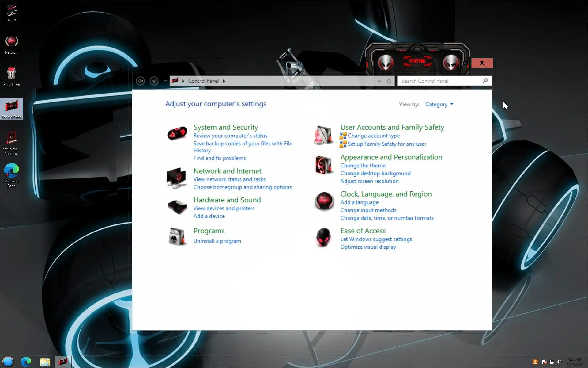Screen dimensions: 588x368
Task: Click View devices and printers link
Action: tap(224, 208)
